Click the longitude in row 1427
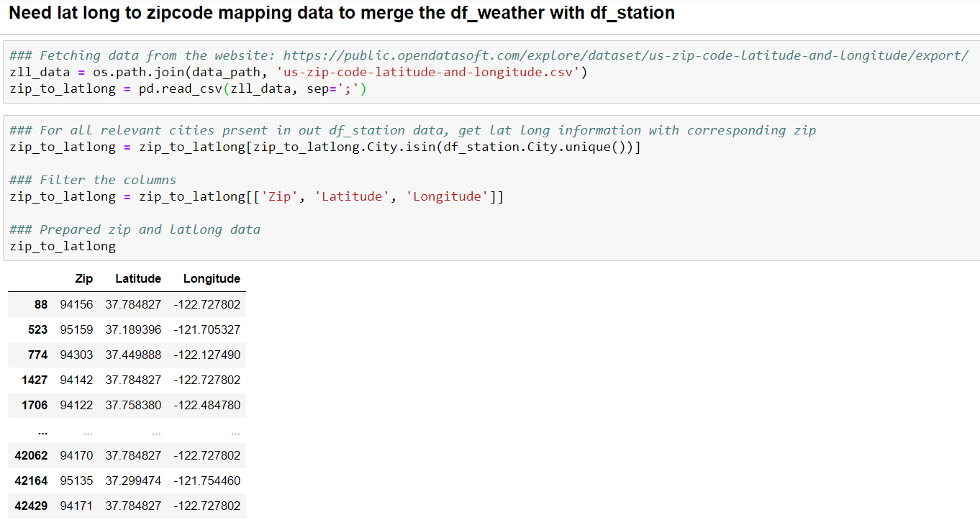 [207, 380]
